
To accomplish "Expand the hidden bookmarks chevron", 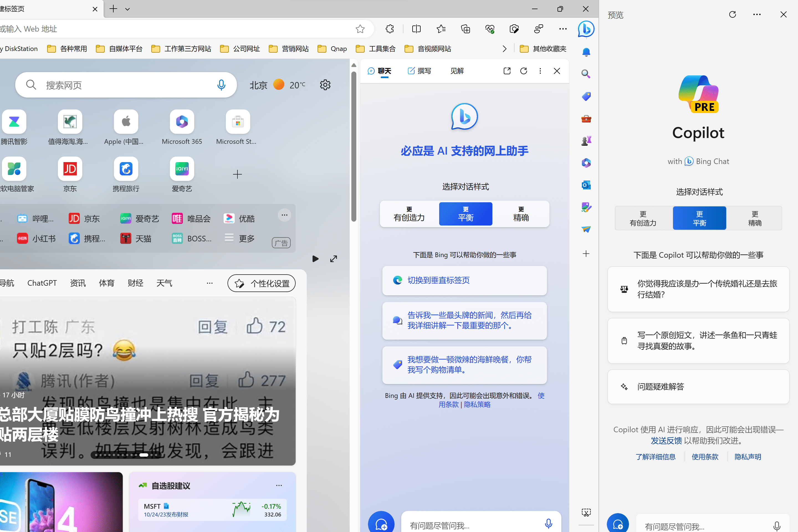I will click(505, 49).
